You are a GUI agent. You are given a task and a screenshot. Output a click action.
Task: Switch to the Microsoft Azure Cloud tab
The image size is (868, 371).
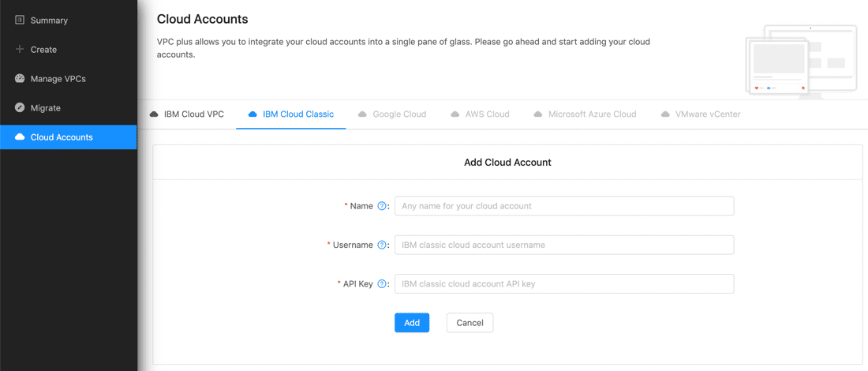click(586, 114)
